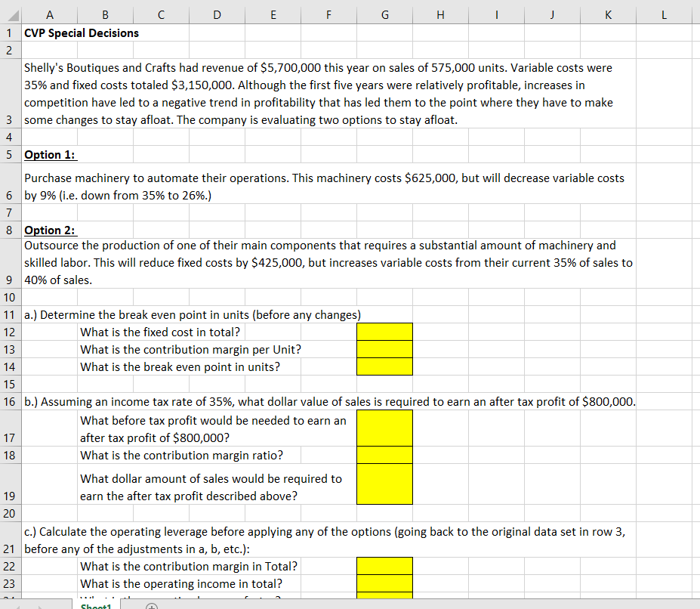Select column L header

coord(664,15)
